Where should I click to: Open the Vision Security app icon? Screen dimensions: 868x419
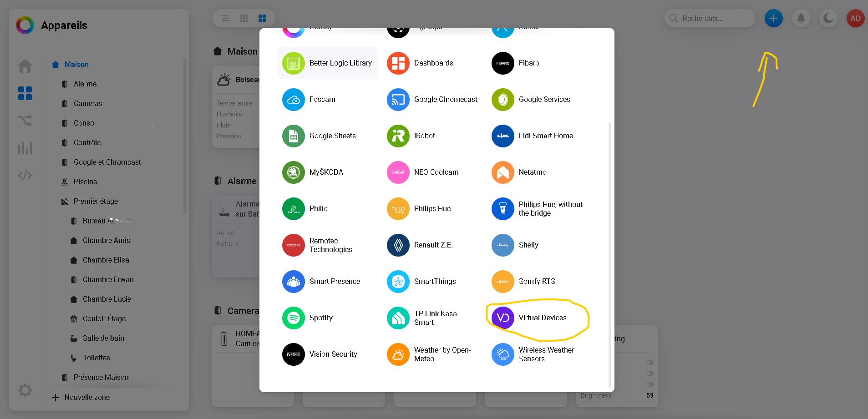(294, 354)
